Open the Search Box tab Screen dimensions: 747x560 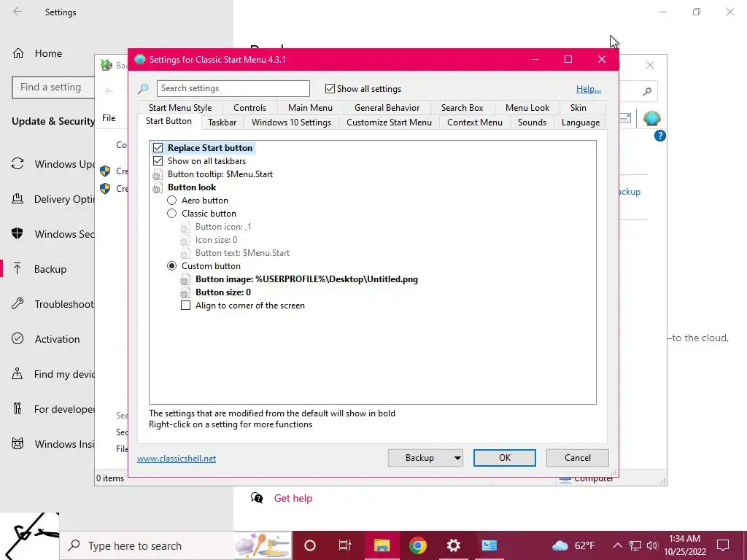tap(462, 108)
